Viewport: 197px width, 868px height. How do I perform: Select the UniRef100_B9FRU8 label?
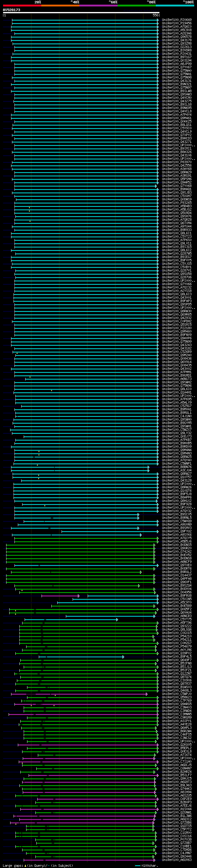(x=177, y=595)
